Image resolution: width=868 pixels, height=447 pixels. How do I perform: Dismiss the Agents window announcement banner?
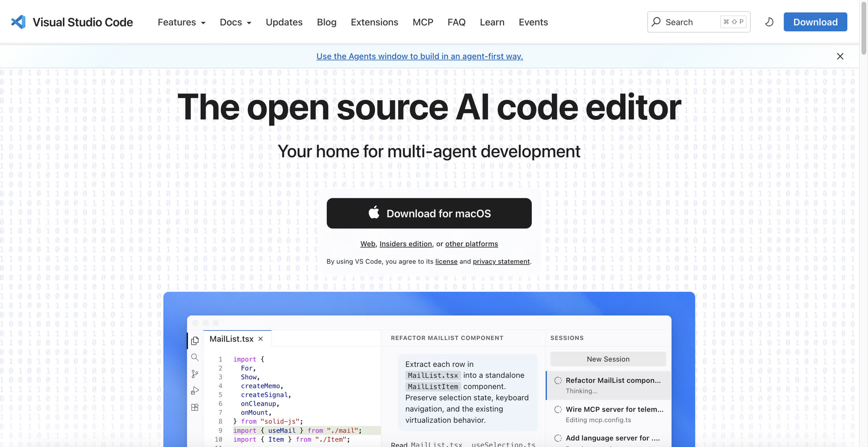click(840, 56)
